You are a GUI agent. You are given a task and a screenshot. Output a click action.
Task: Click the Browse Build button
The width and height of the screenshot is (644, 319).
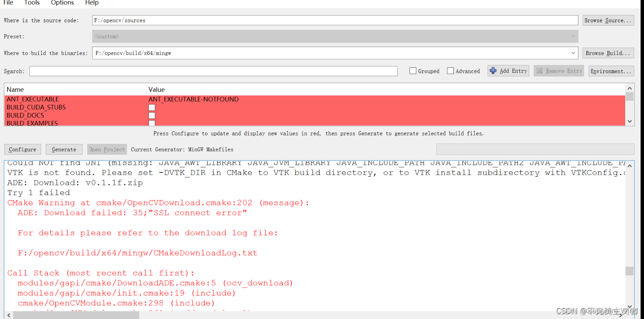(x=608, y=53)
